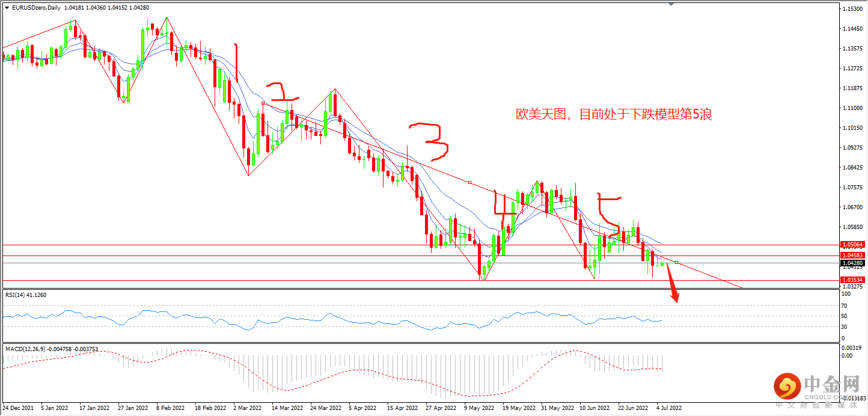Screen dimensions: 868x416
Task: Select the trendline anchor square near current price
Action: pos(678,262)
